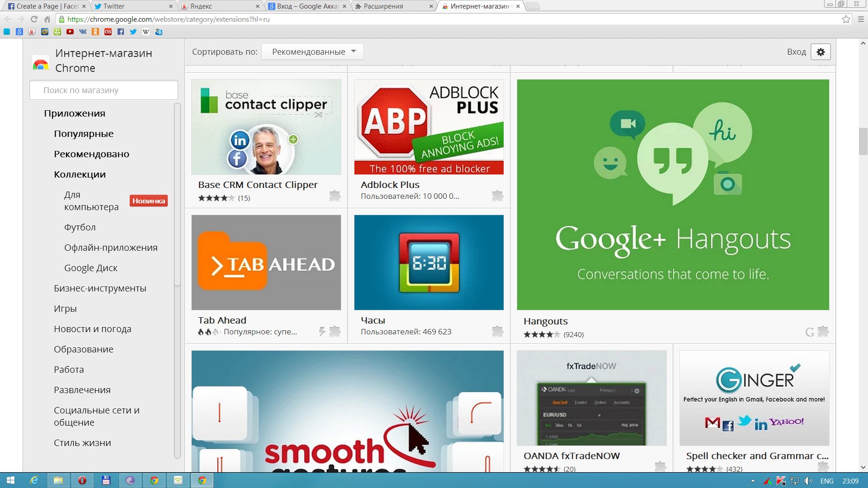868x488 pixels.
Task: Close the Twitter tab
Action: pyautogui.click(x=170, y=6)
